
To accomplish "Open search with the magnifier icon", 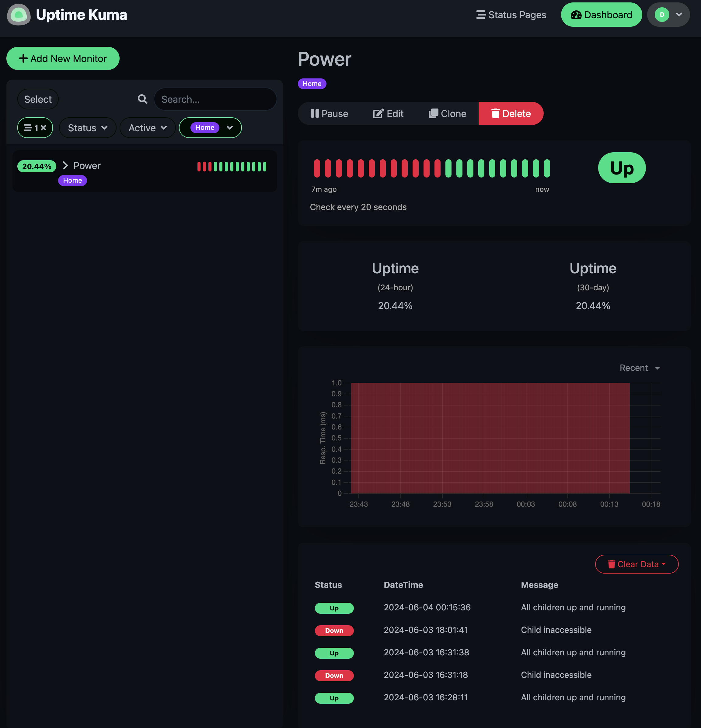I will pyautogui.click(x=142, y=99).
